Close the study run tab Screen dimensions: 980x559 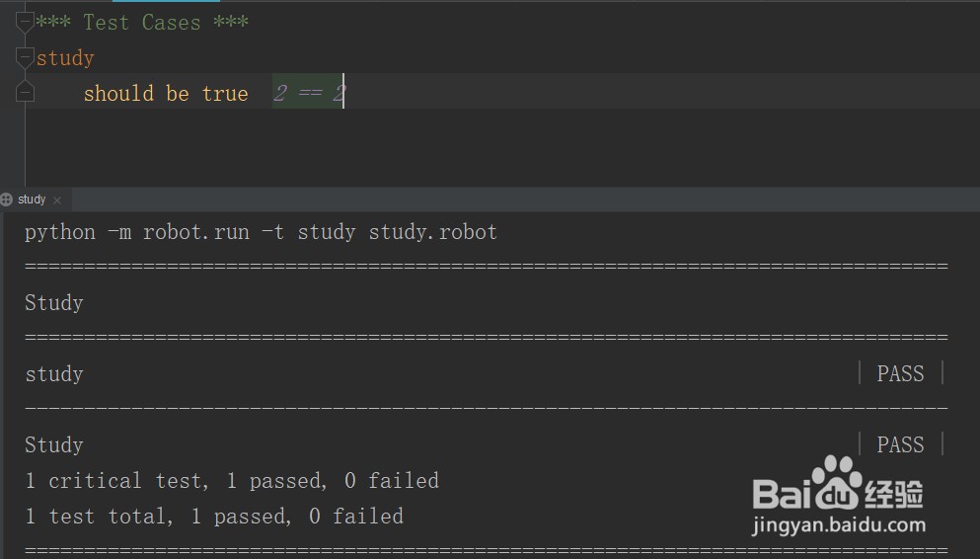(x=57, y=200)
